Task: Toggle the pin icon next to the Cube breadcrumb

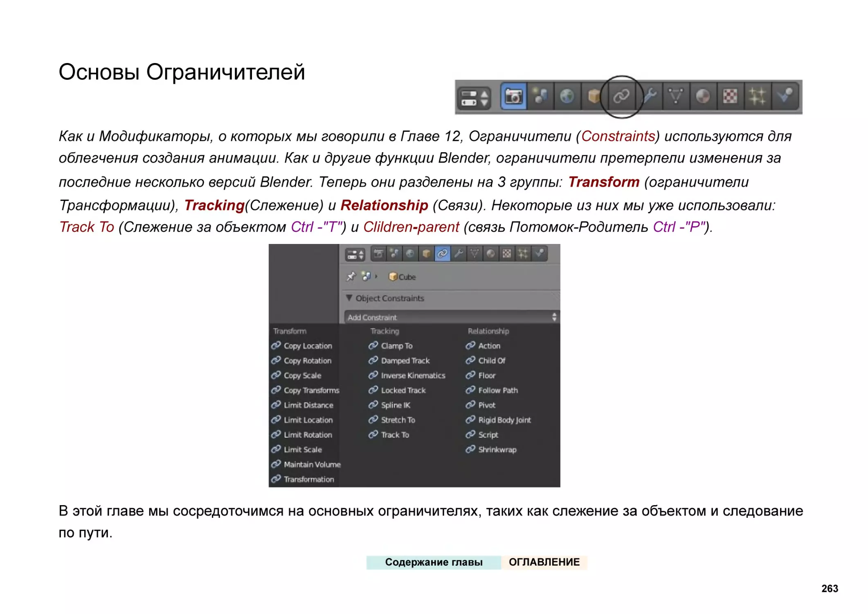Action: click(x=351, y=277)
